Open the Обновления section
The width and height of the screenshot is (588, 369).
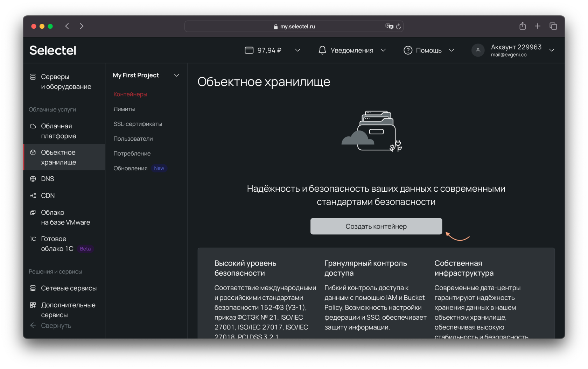pos(130,168)
